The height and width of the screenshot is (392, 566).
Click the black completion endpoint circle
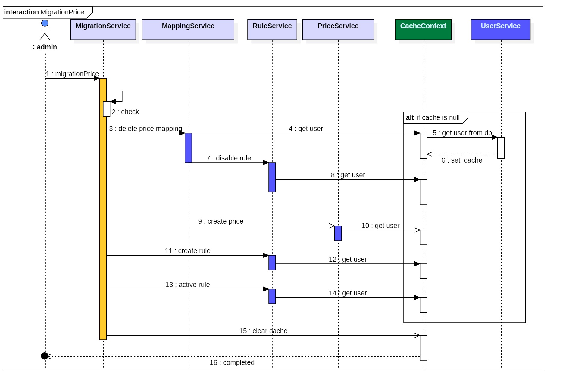pyautogui.click(x=45, y=356)
